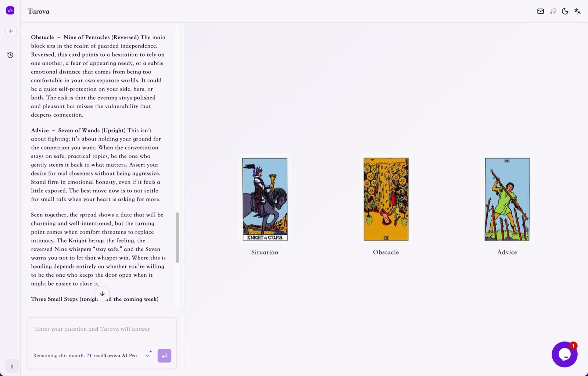Open the chat support bubble
588x376 pixels.
click(x=564, y=354)
